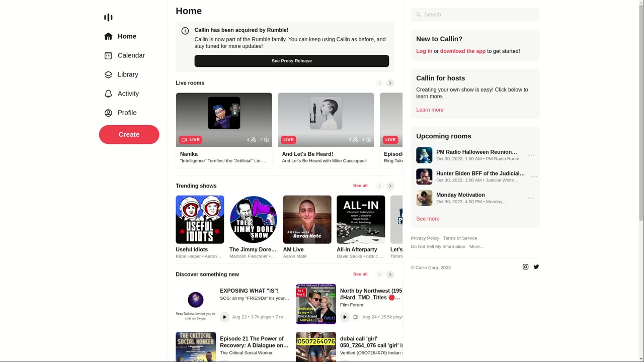Screen dimensions: 644x362
Task: Open the North by Northwest episode thumbnail
Action: pyautogui.click(x=316, y=304)
